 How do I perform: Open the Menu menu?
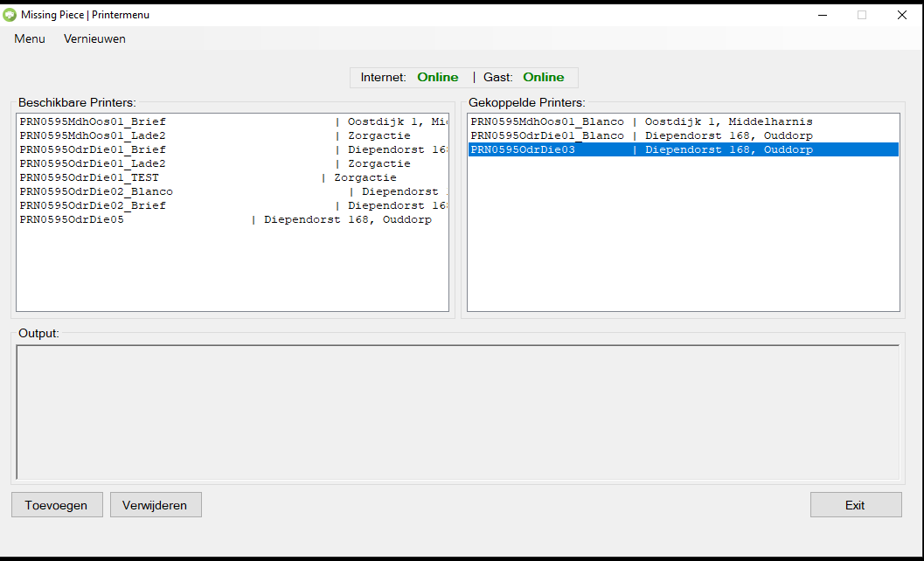[x=30, y=39]
